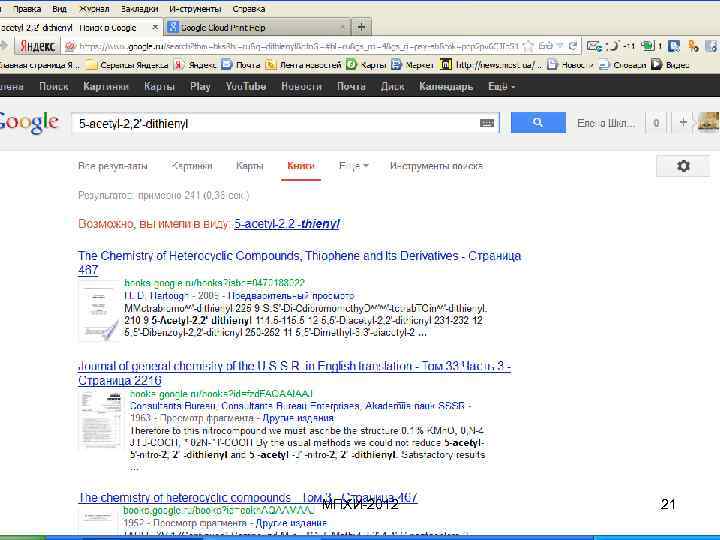
Task: Open the Карты bookmark in bookmarks bar
Action: coord(366,65)
